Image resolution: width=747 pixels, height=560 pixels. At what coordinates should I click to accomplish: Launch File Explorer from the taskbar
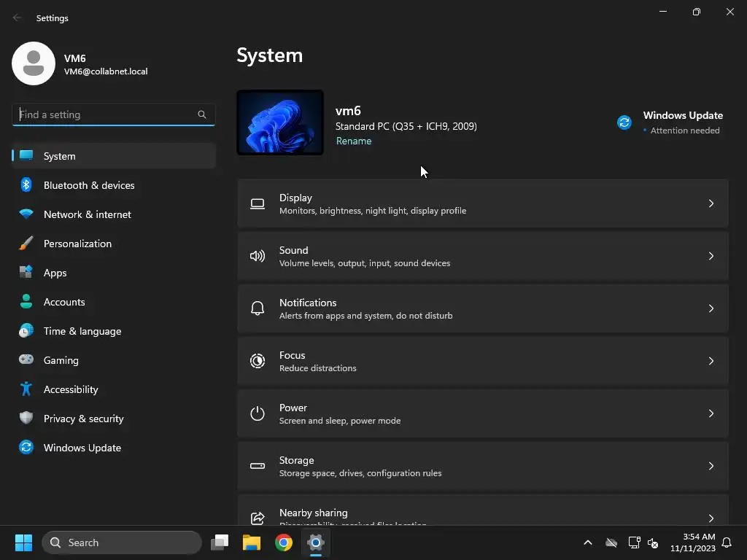pos(252,542)
